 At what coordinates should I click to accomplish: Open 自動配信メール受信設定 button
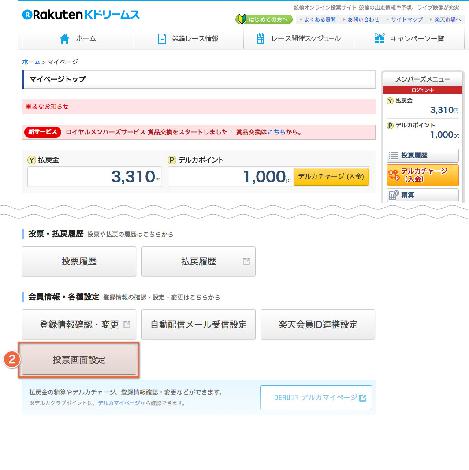(198, 324)
